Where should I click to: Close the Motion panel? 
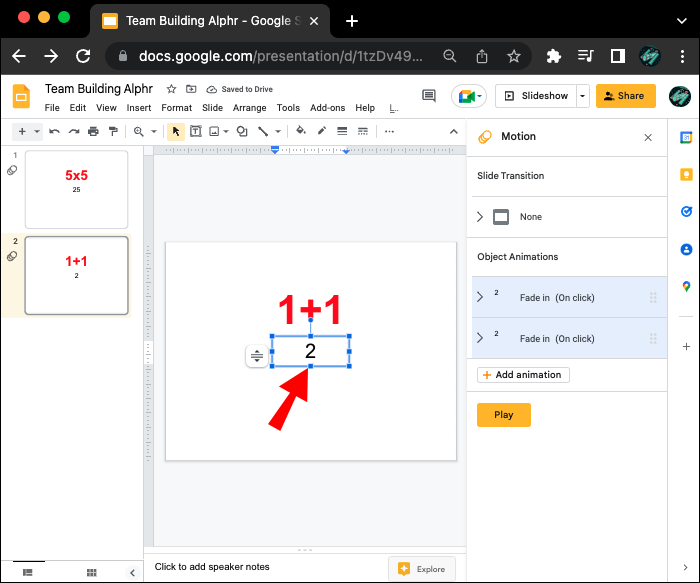(x=648, y=137)
